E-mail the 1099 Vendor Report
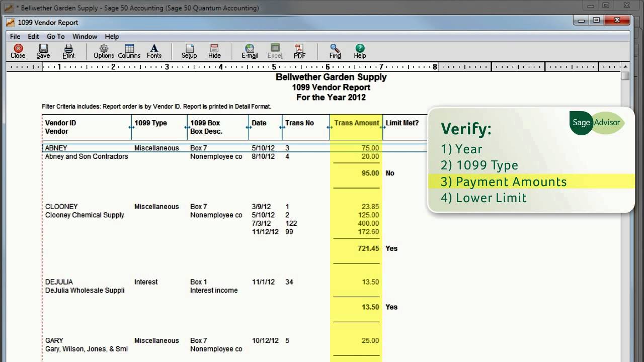The image size is (644, 362). 250,50
